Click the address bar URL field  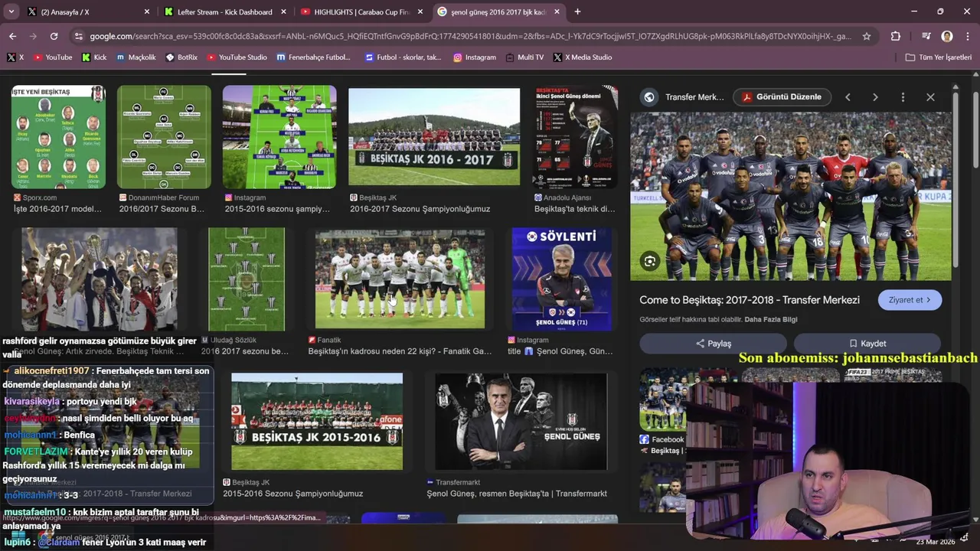[x=470, y=36]
